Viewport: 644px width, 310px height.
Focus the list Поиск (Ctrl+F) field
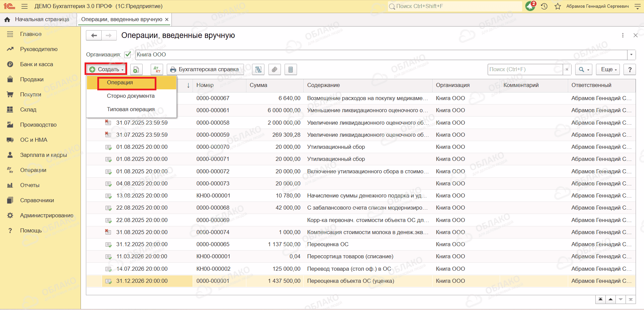(x=526, y=70)
